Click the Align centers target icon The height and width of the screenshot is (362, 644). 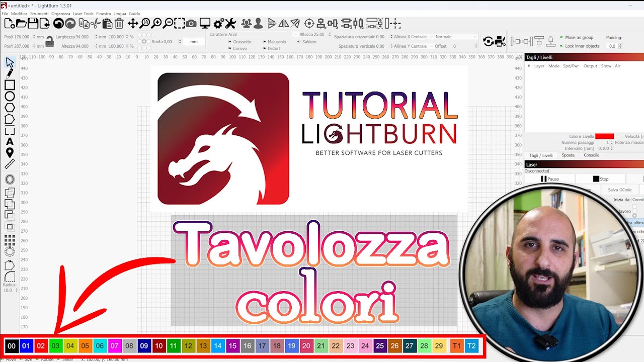coord(309,23)
